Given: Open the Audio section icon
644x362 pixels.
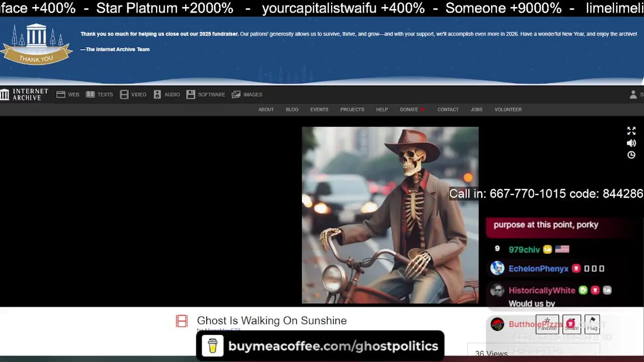Looking at the screenshot, I should tap(157, 95).
